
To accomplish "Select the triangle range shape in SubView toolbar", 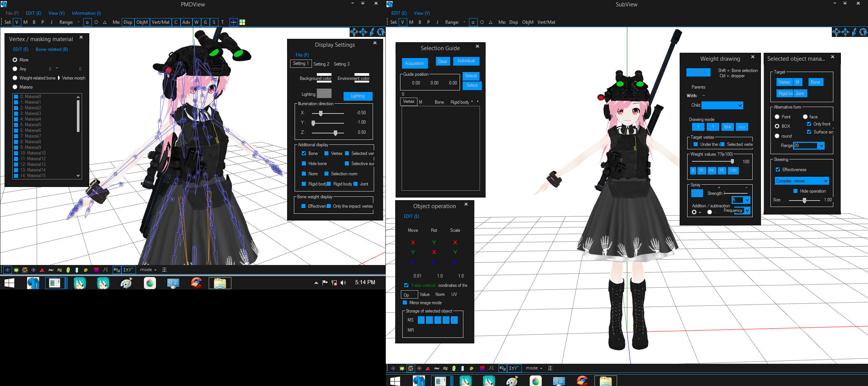I will pyautogui.click(x=491, y=22).
